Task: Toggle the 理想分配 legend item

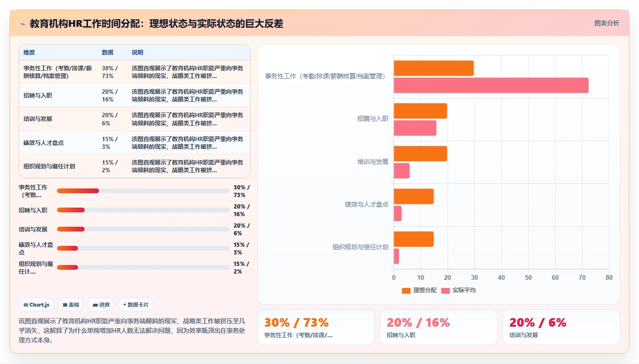Action: [x=419, y=290]
